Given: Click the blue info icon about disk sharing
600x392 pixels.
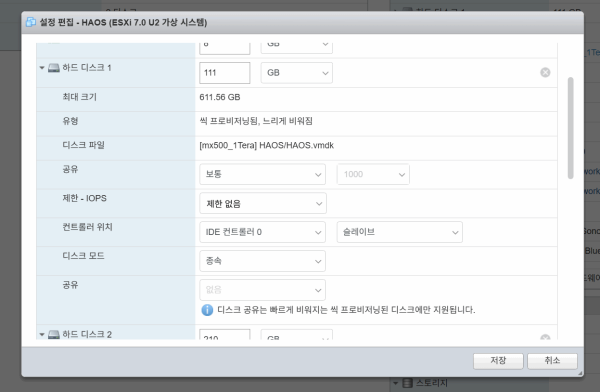Looking at the screenshot, I should 207,310.
